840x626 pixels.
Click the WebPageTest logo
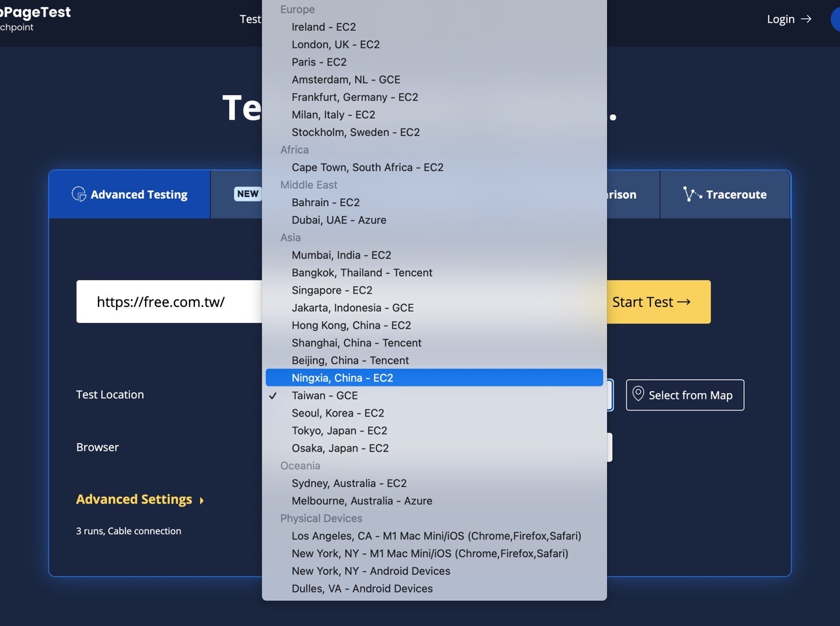(x=35, y=18)
